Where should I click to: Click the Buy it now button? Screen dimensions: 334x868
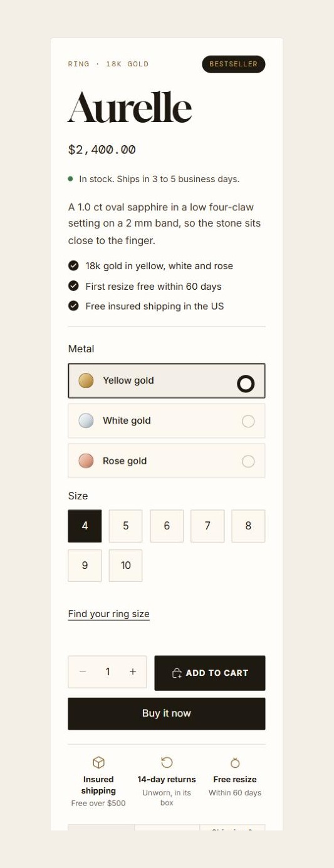click(167, 713)
